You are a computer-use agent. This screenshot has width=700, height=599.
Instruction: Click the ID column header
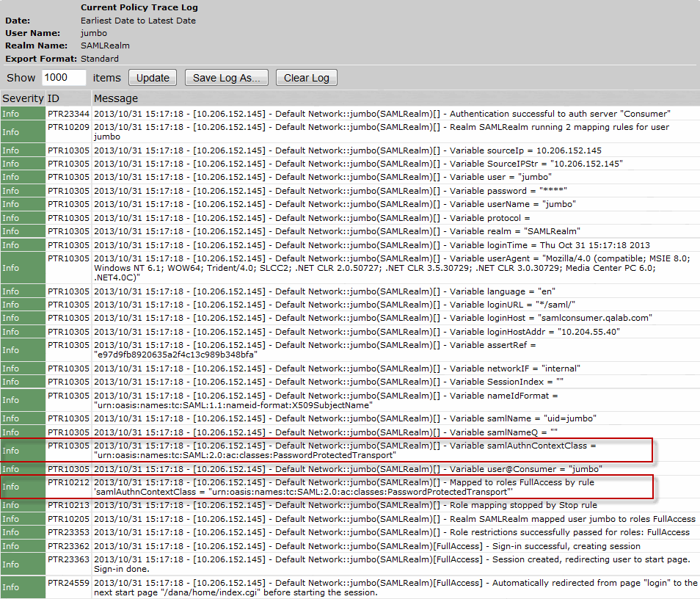coord(54,98)
